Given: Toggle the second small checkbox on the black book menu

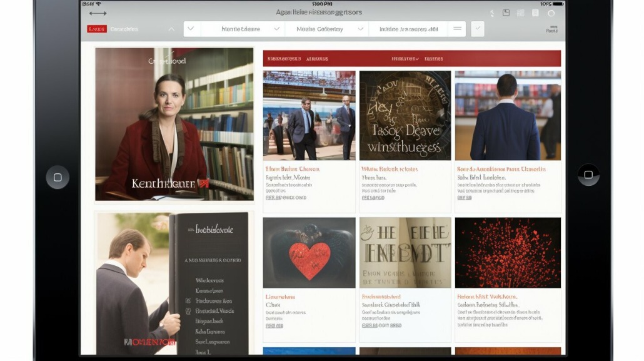Looking at the screenshot, I should (x=188, y=311).
